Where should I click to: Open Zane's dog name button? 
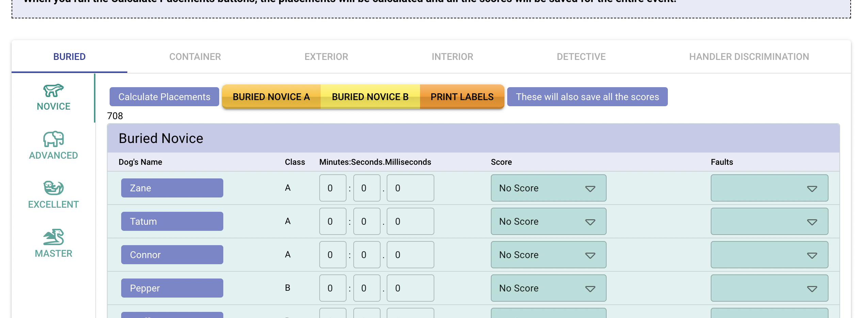172,188
